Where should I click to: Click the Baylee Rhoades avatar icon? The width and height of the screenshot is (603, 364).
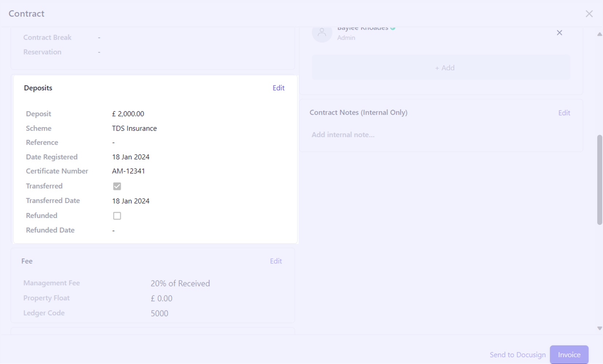click(322, 33)
